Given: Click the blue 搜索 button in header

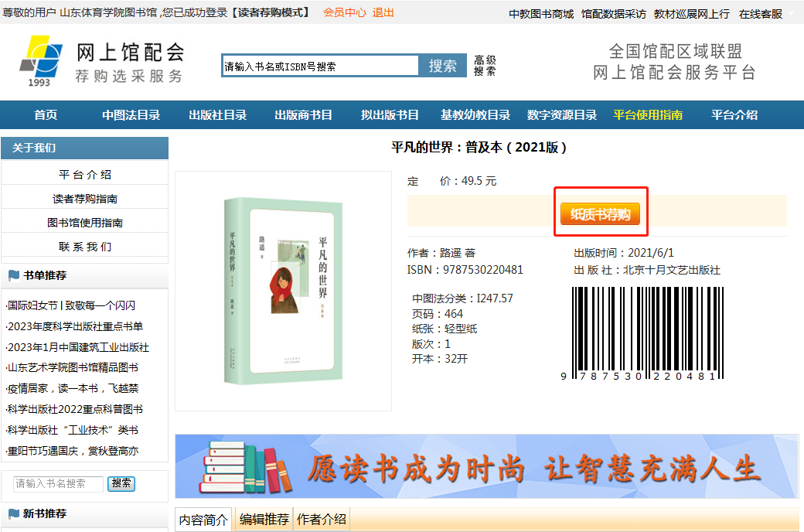Looking at the screenshot, I should click(442, 66).
